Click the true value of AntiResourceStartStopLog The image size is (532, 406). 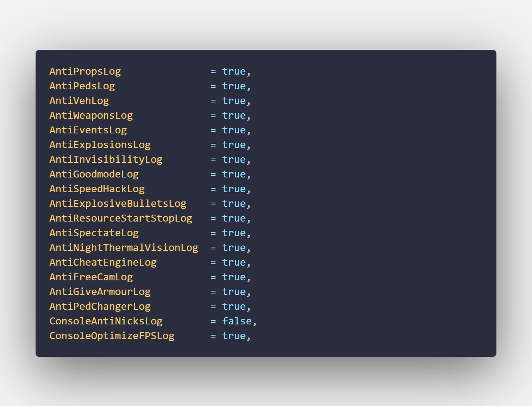point(234,218)
